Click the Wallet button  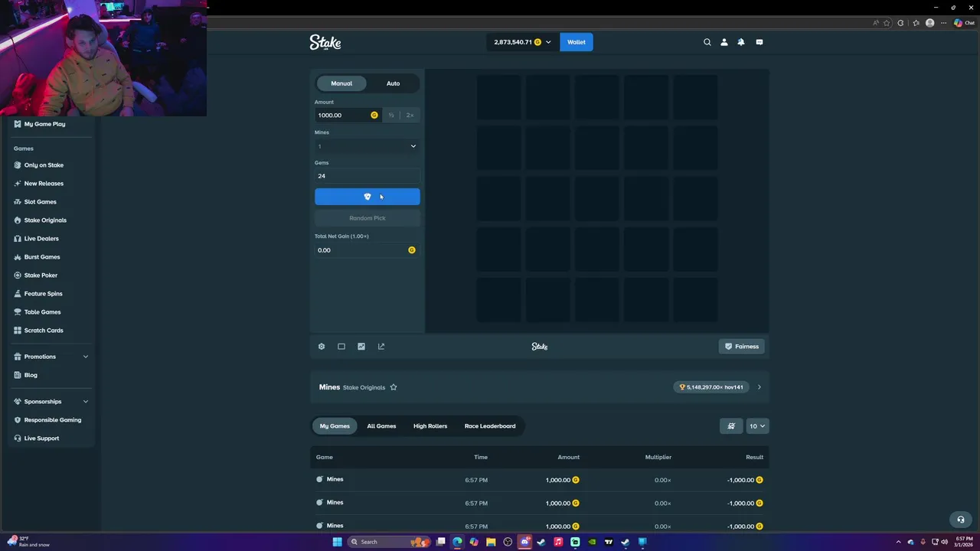[577, 42]
